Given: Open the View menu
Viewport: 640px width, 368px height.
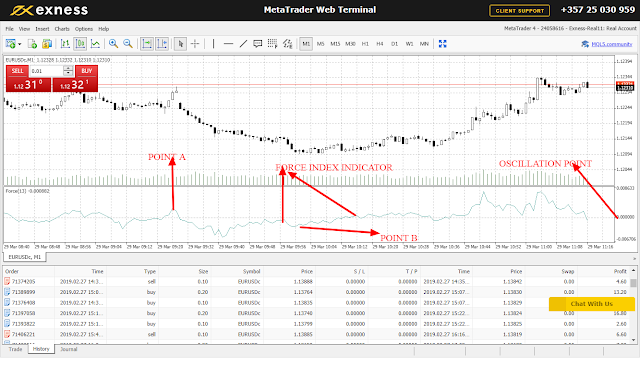Looking at the screenshot, I should tap(24, 29).
